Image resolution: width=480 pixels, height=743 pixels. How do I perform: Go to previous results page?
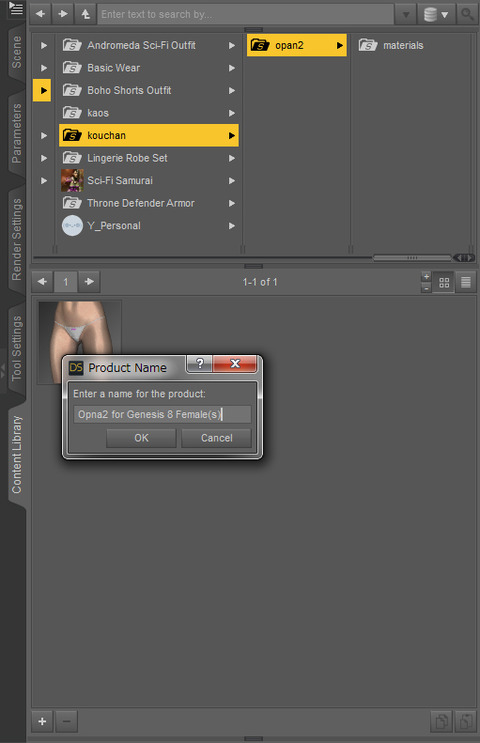pos(42,282)
